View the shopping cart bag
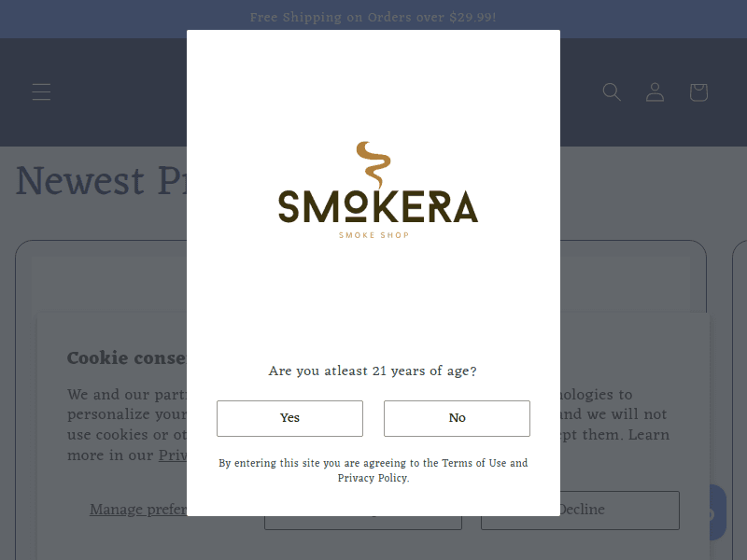This screenshot has height=560, width=747. click(x=698, y=91)
